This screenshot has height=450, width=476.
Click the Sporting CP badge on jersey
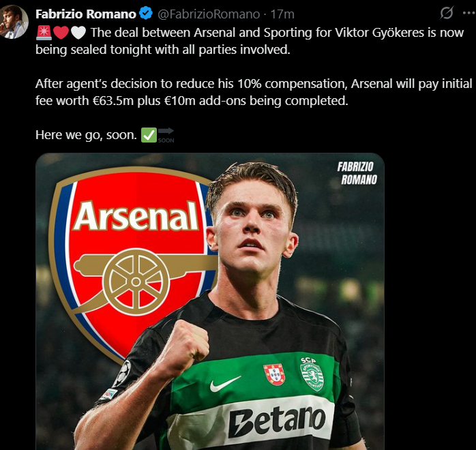[312, 374]
